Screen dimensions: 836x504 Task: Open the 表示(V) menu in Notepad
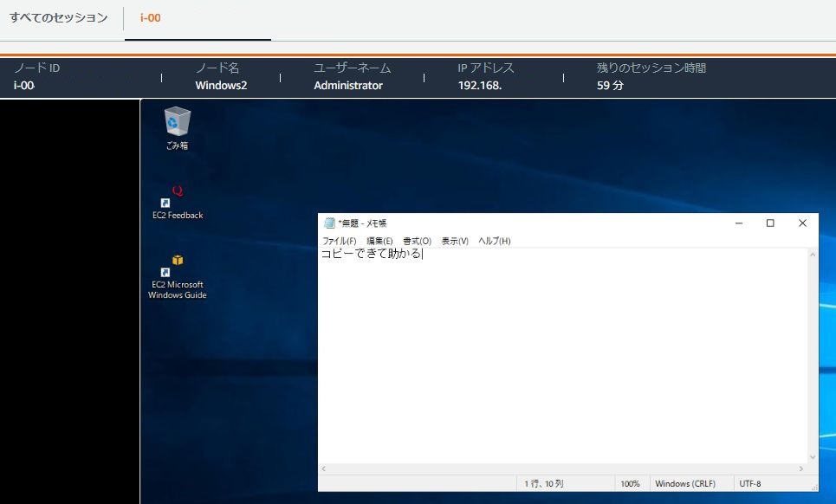coord(456,241)
